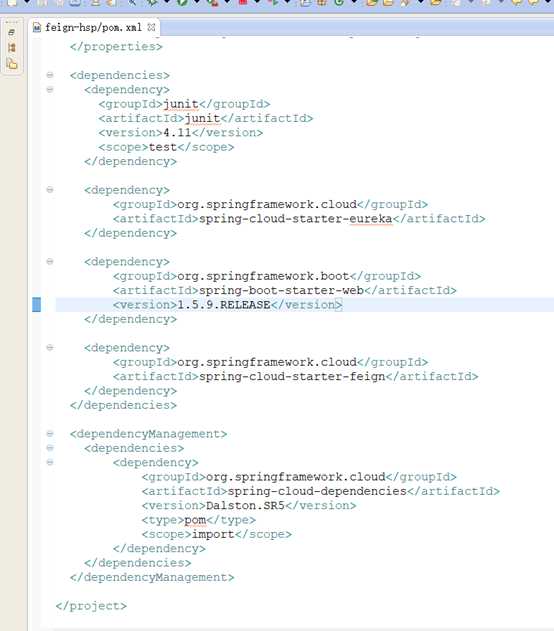
Task: Click the </project> closing tag
Action: [91, 606]
